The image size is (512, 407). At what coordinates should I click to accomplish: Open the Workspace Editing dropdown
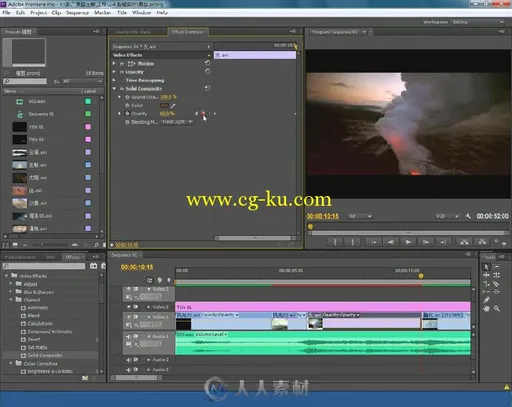tap(478, 22)
